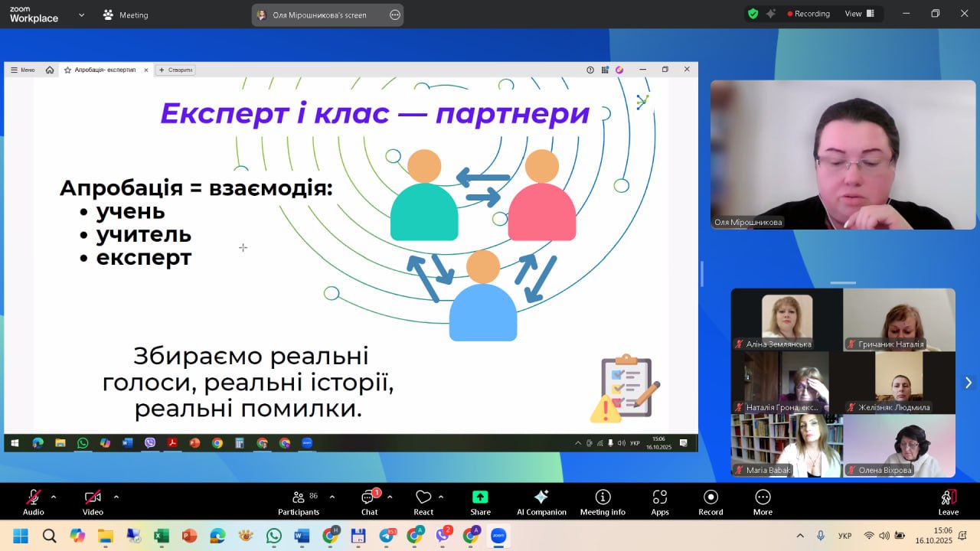
Task: Select Желізняк Людмила's video tile
Action: pos(900,383)
